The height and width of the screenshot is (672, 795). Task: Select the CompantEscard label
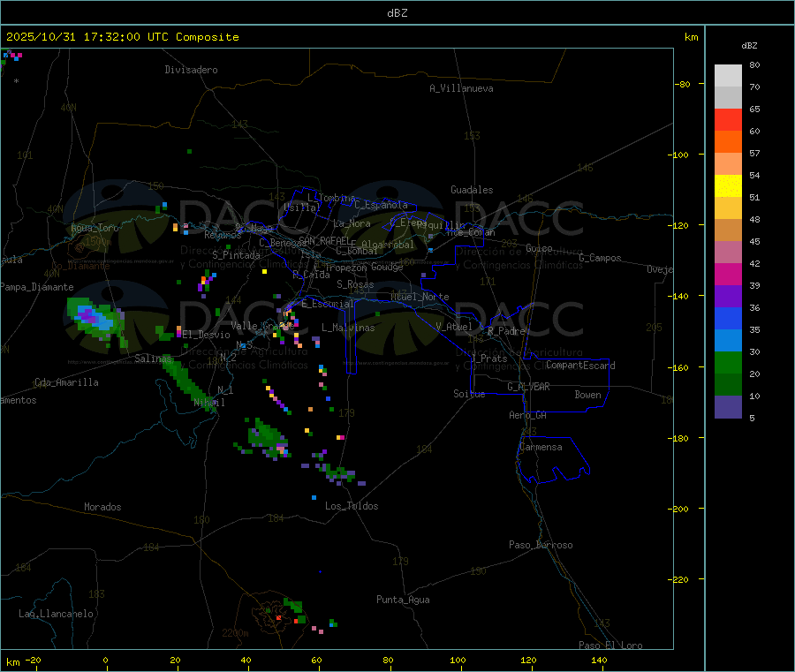(580, 365)
